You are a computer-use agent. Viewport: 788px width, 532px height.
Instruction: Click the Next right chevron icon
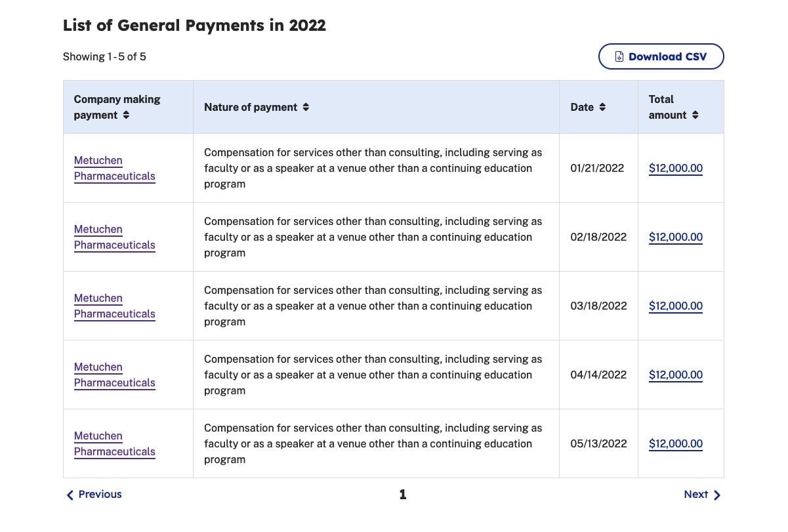click(x=716, y=495)
